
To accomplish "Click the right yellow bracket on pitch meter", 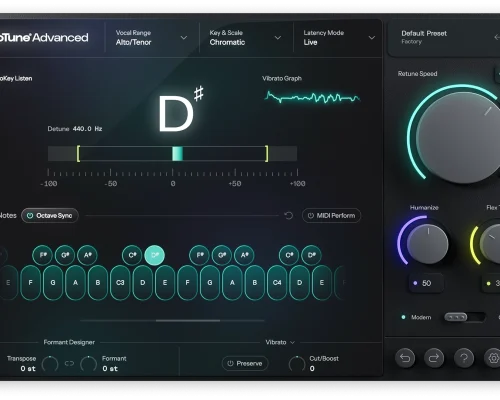I will coord(266,154).
